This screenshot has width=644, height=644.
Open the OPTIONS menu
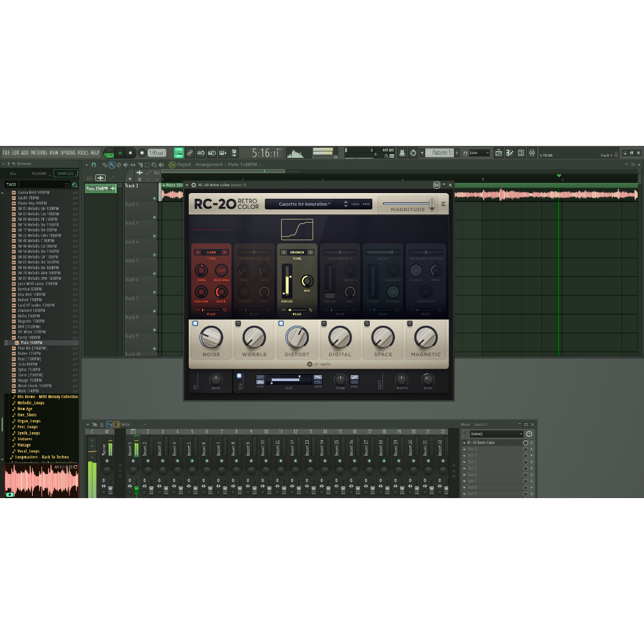pyautogui.click(x=68, y=153)
